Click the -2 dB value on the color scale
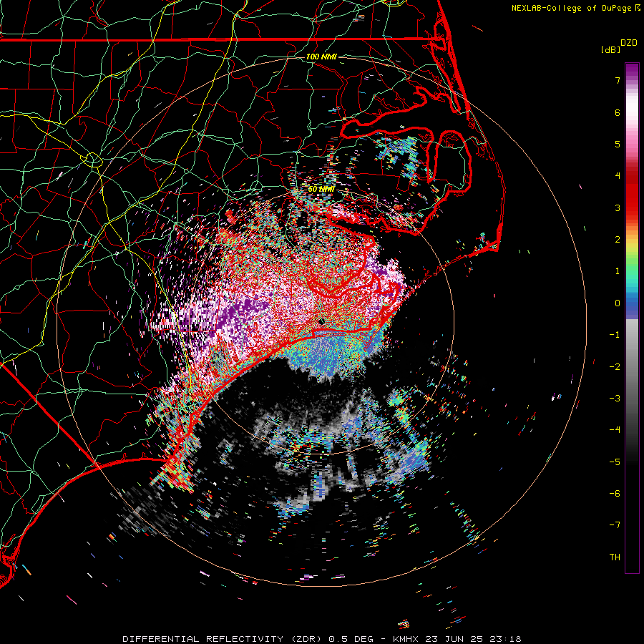 [615, 367]
